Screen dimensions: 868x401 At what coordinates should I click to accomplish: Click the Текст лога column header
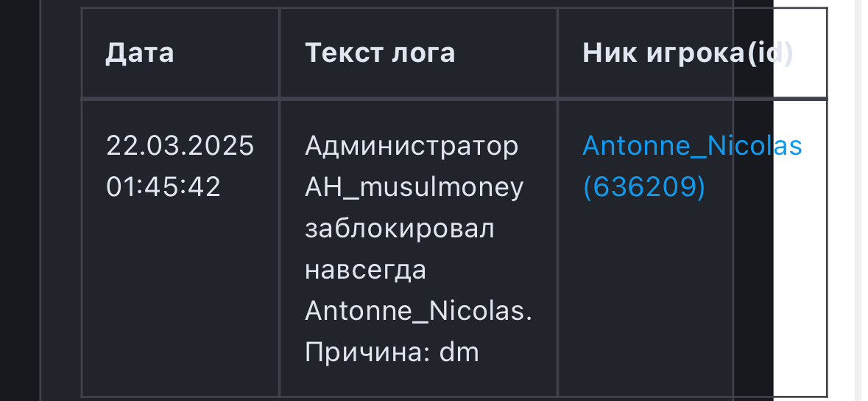[380, 53]
